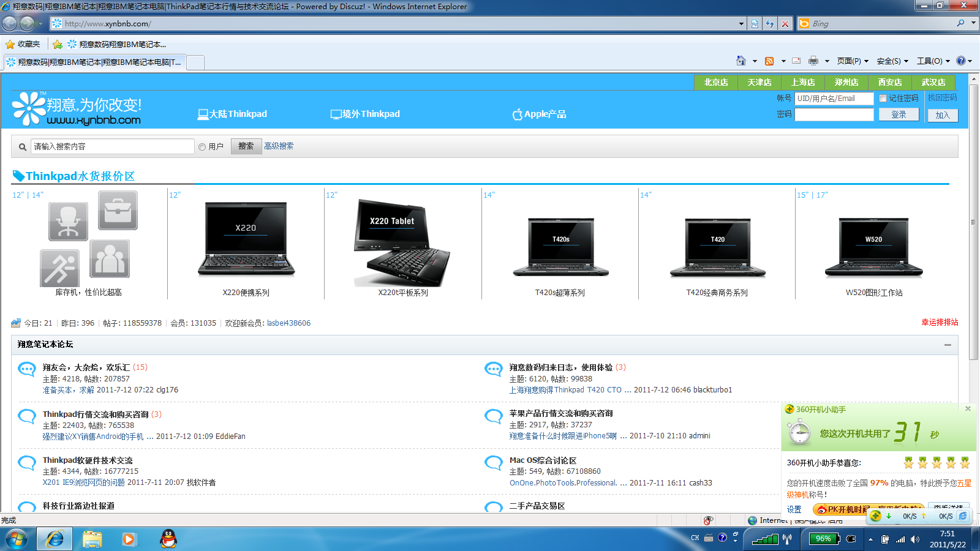The image size is (980, 551).
Task: Click speech bubble icon beside 翔友会 forum
Action: click(x=27, y=369)
